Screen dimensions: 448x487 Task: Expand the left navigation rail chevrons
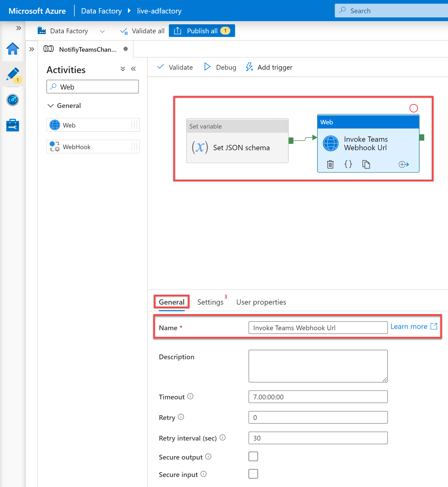(18, 28)
